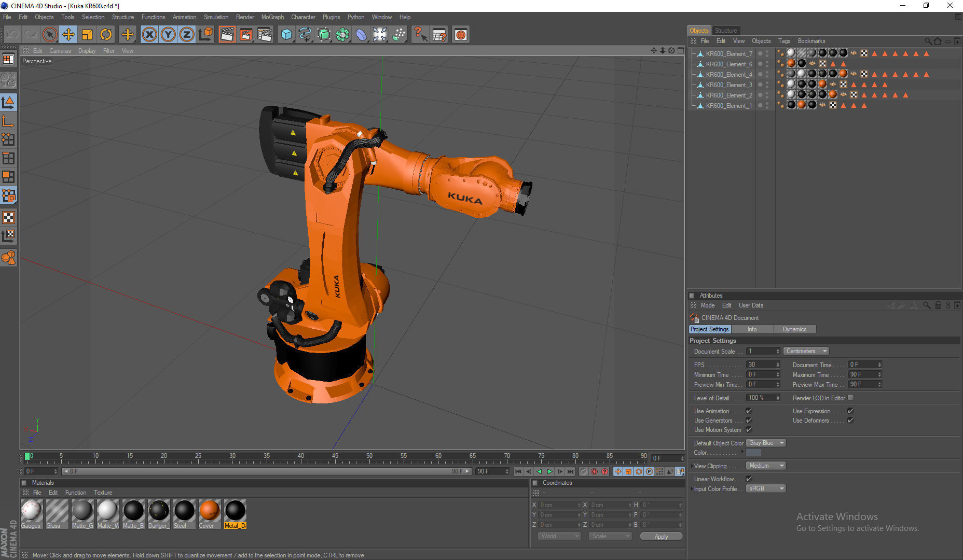The height and width of the screenshot is (560, 963).
Task: Go to the end of animation
Action: [570, 471]
